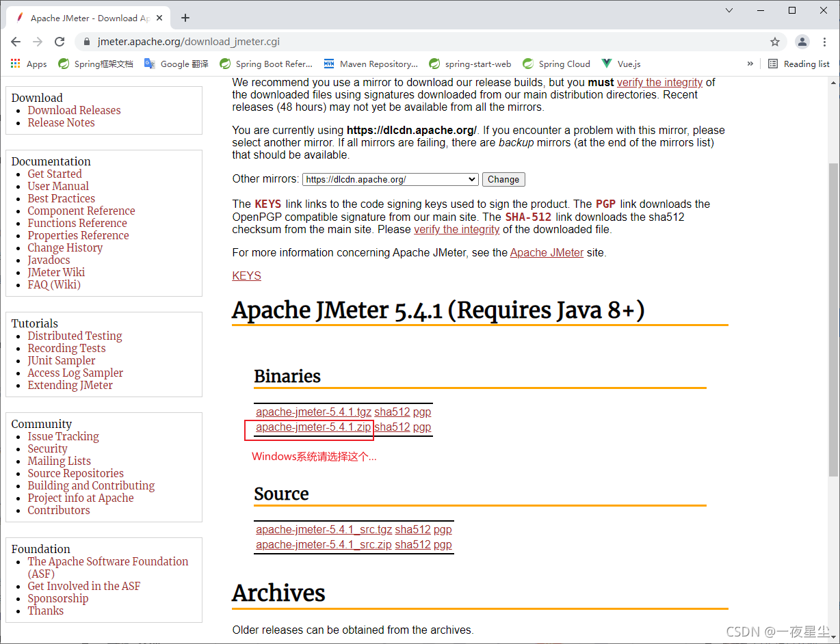Open the Change History link
The image size is (840, 644).
click(65, 247)
